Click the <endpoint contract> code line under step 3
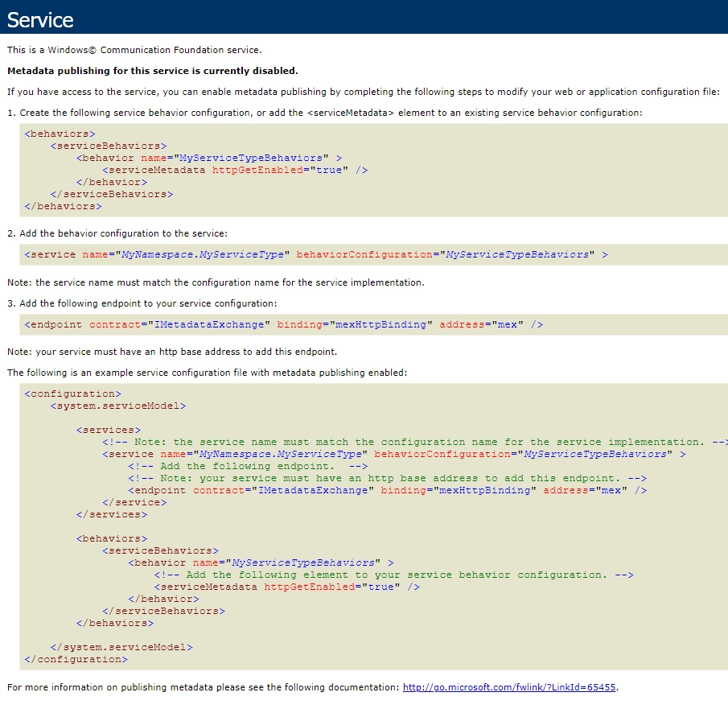The height and width of the screenshot is (717, 728). pyautogui.click(x=284, y=324)
